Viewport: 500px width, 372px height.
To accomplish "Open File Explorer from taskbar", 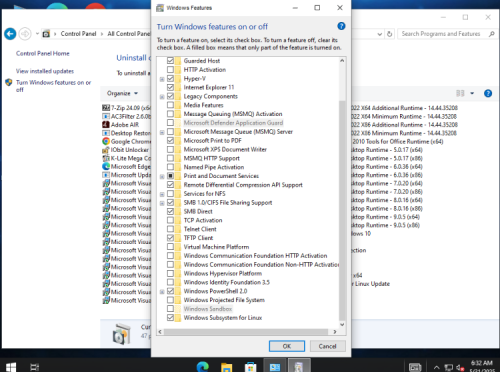I will click(226, 367).
